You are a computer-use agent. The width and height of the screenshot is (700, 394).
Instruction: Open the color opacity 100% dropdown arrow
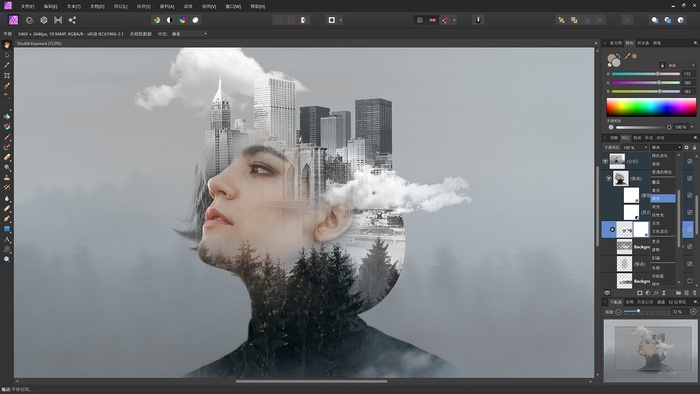coord(692,127)
